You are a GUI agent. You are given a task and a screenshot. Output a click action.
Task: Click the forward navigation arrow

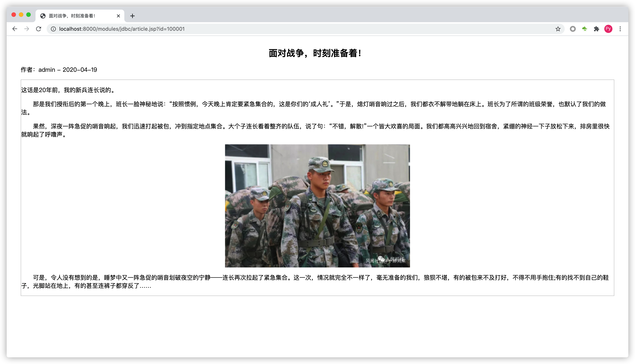point(26,29)
